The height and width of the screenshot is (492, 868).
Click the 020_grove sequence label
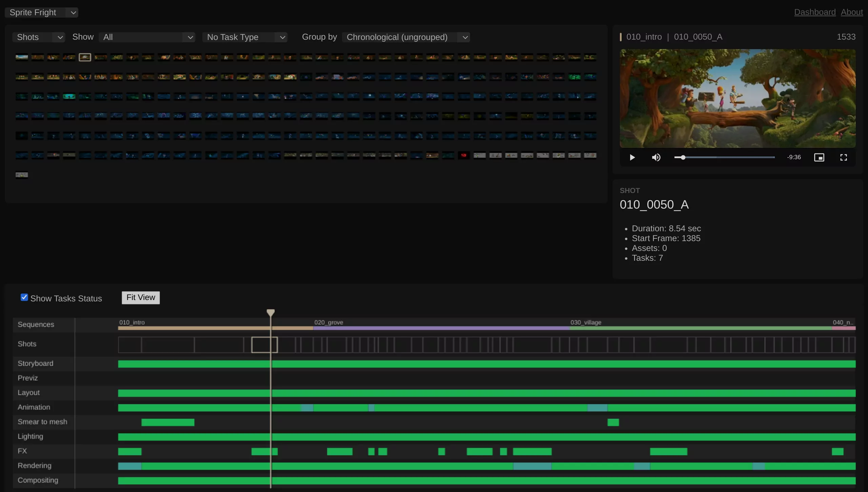point(328,322)
